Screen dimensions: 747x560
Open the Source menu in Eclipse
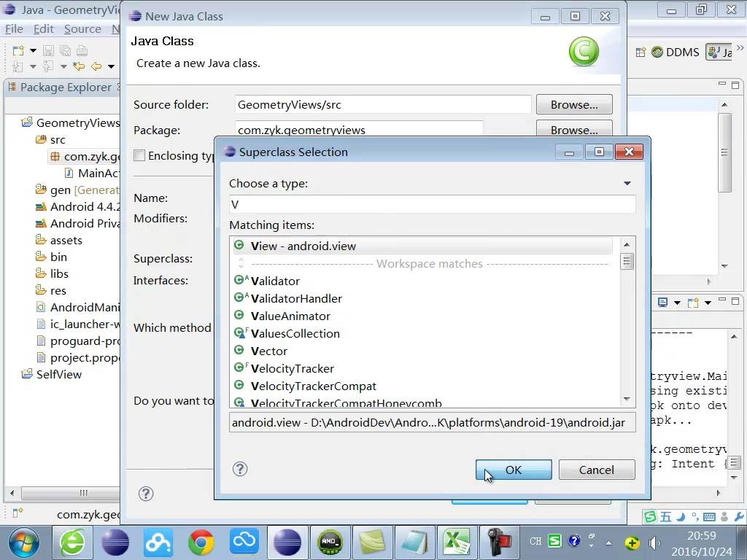tap(82, 29)
